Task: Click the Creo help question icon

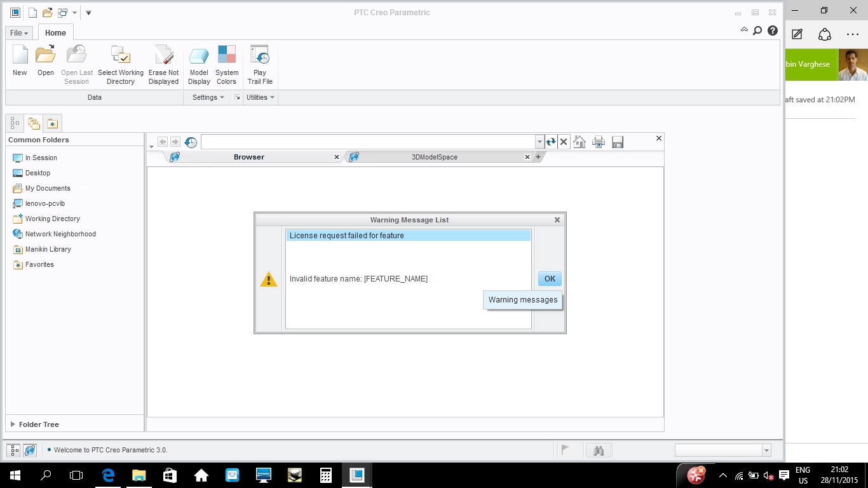Action: [773, 30]
